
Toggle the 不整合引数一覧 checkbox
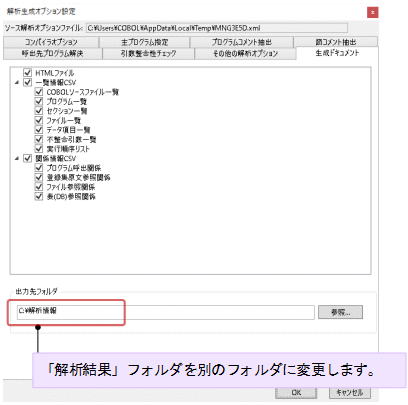(x=39, y=139)
